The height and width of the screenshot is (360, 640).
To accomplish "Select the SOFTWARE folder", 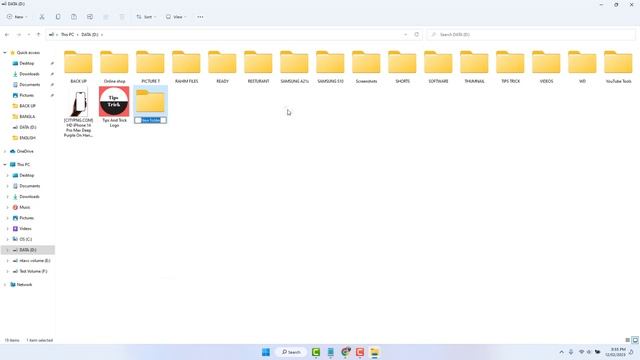I will click(x=438, y=67).
